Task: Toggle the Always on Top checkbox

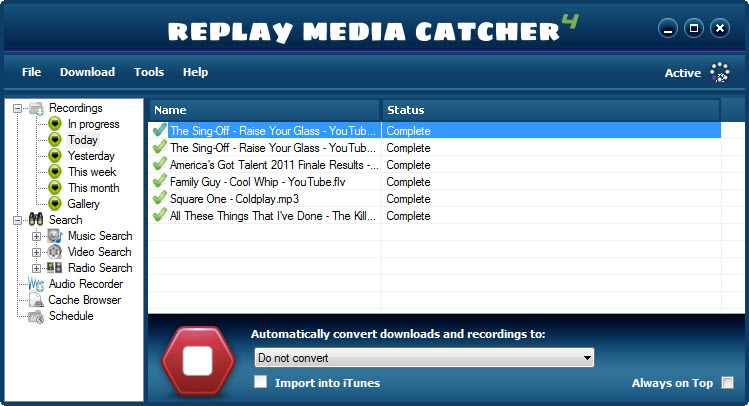Action: (x=728, y=383)
